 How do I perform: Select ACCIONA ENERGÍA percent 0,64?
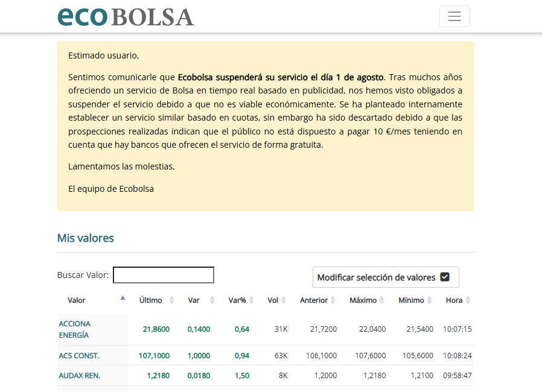(x=242, y=329)
